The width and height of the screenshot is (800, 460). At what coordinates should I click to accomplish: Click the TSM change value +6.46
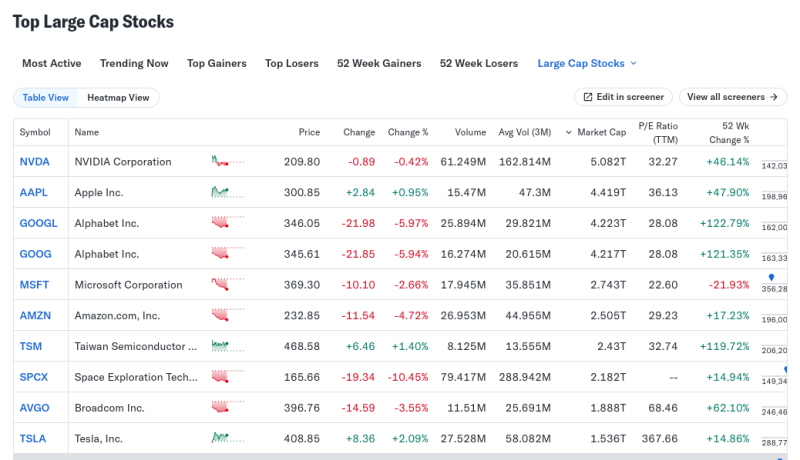360,346
